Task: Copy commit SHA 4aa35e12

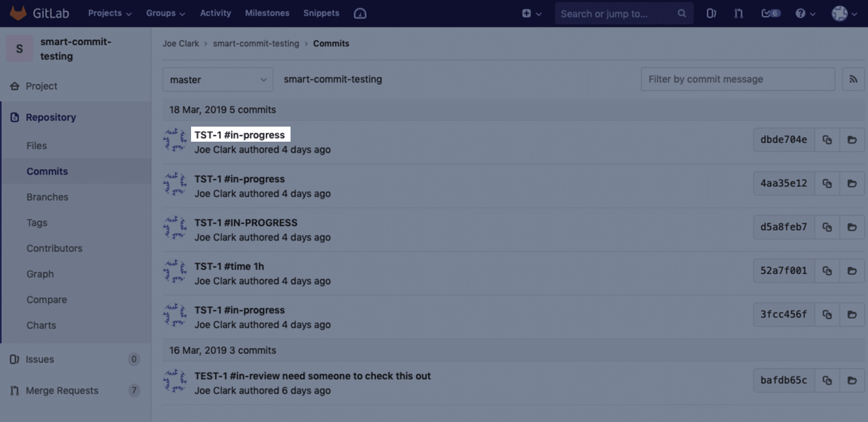Action: pos(827,183)
